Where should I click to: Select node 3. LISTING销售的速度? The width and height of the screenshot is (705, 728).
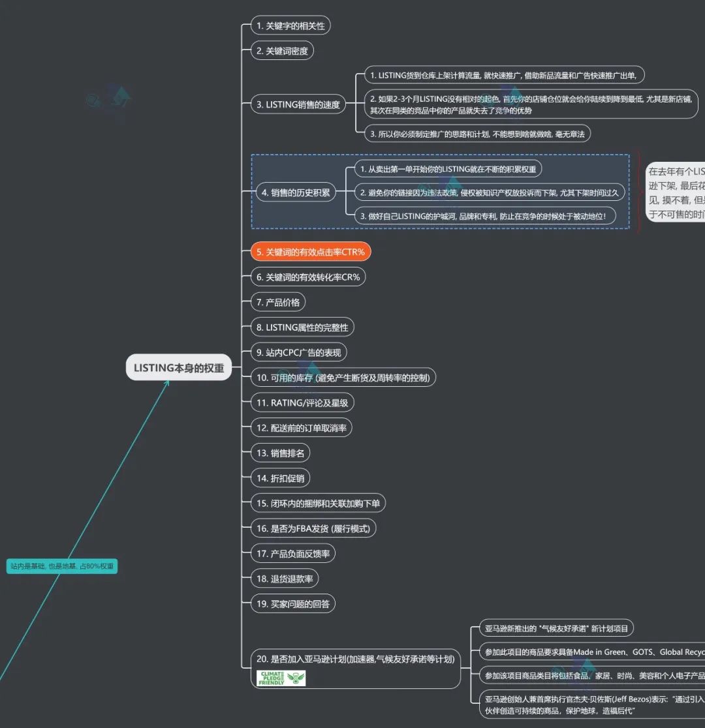click(x=298, y=104)
